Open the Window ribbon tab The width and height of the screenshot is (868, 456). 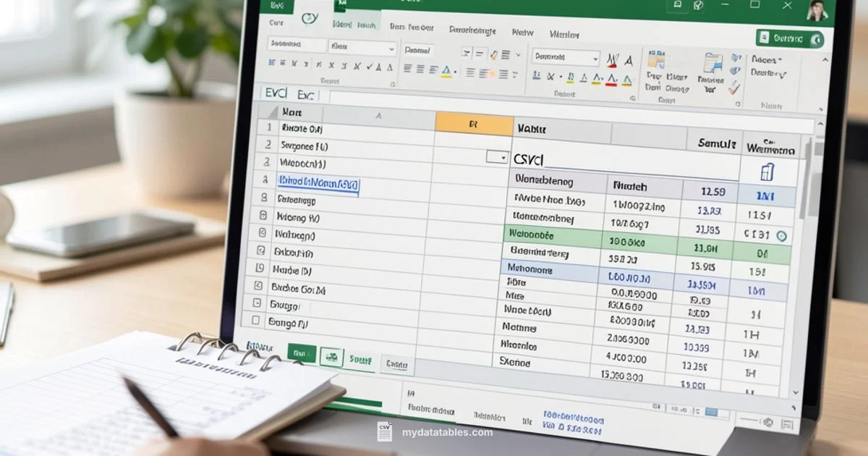(x=563, y=33)
